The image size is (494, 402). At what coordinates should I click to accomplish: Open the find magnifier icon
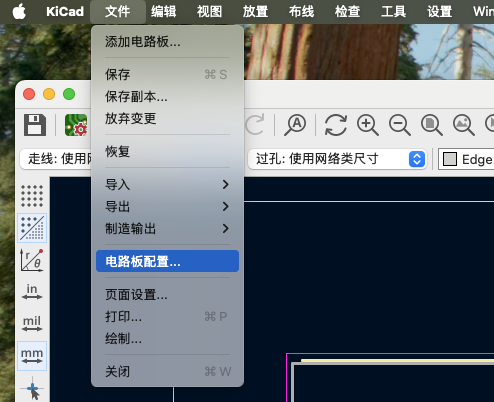pyautogui.click(x=295, y=125)
